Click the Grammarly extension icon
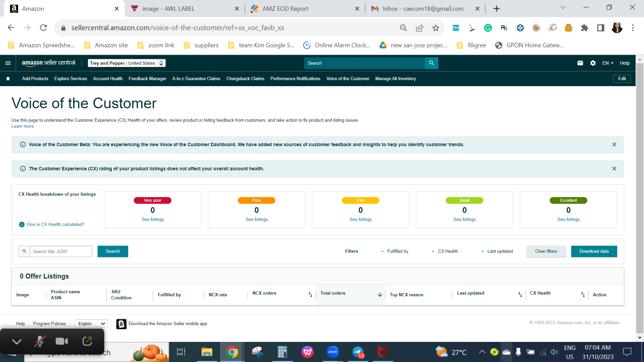 click(x=488, y=28)
